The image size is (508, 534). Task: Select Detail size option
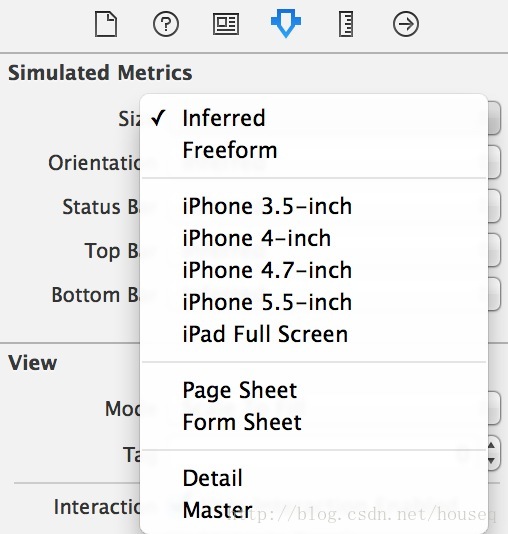(314, 477)
